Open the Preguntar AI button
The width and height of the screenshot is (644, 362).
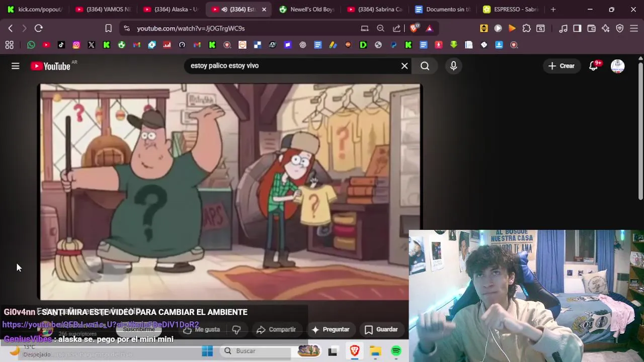click(331, 329)
